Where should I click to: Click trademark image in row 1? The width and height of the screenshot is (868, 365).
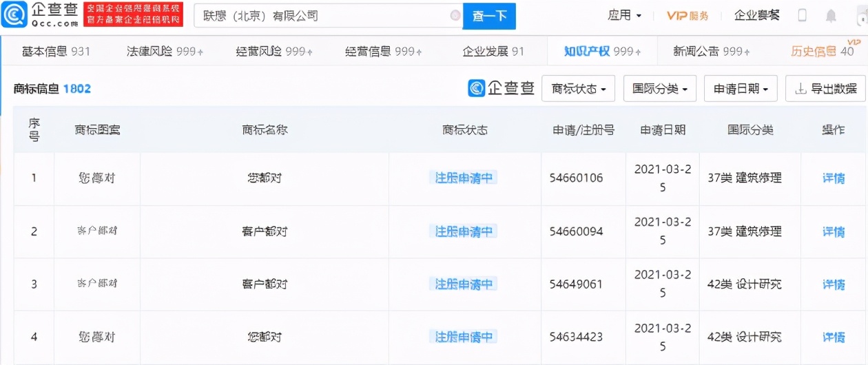tap(97, 178)
